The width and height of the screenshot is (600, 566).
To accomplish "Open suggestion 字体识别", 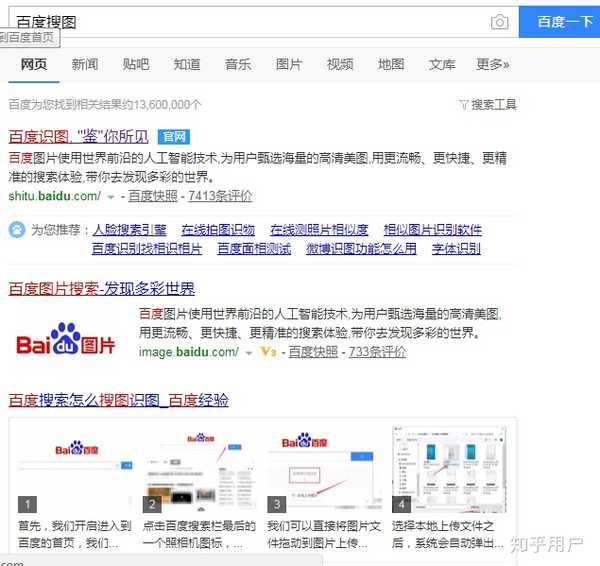I will click(x=456, y=249).
